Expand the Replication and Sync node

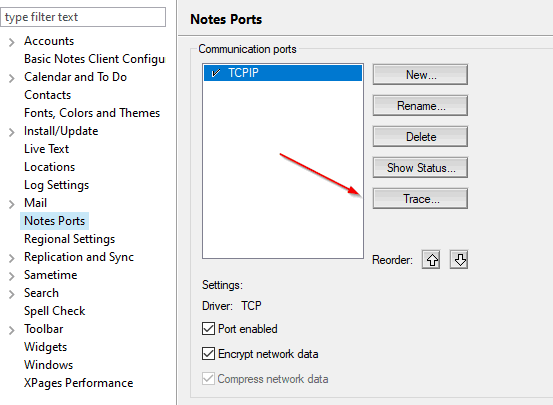coord(12,258)
